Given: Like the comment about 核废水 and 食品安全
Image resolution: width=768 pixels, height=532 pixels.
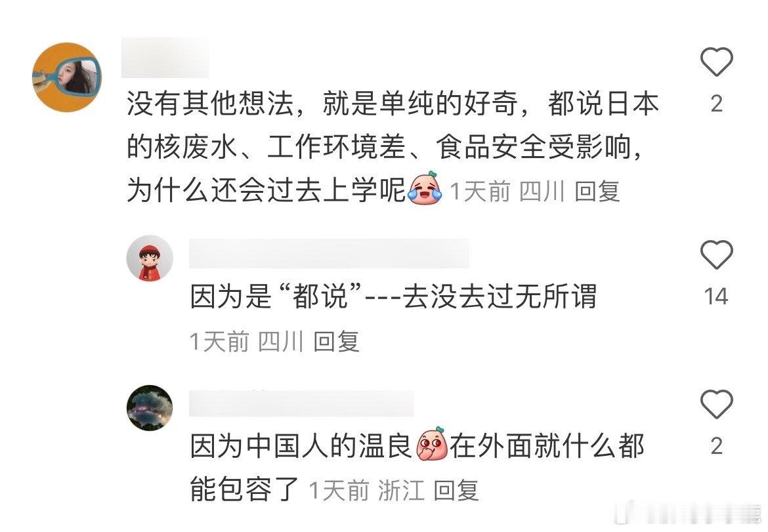Looking at the screenshot, I should (x=716, y=62).
